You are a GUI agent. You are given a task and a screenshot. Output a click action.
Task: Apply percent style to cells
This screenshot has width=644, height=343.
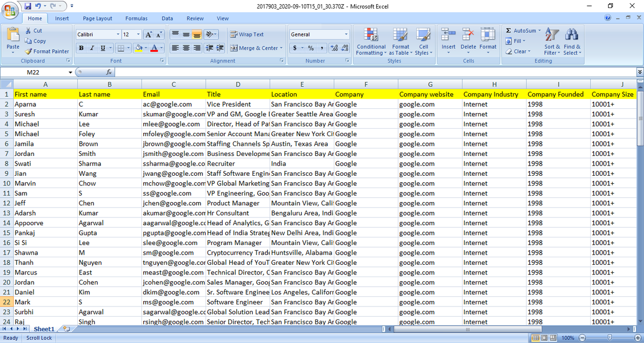pyautogui.click(x=310, y=48)
